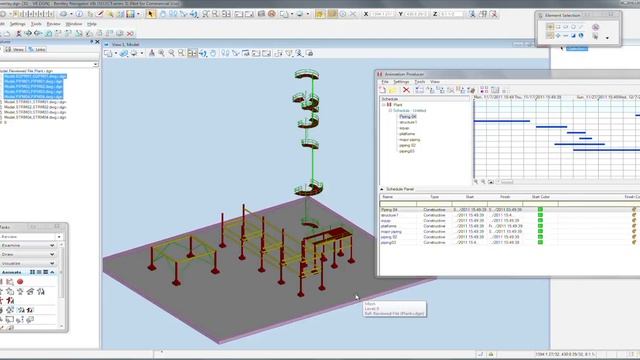Switch Tasks panel to panel layout mode
Image resolution: width=640 pixels, height=360 pixels.
(x=46, y=272)
